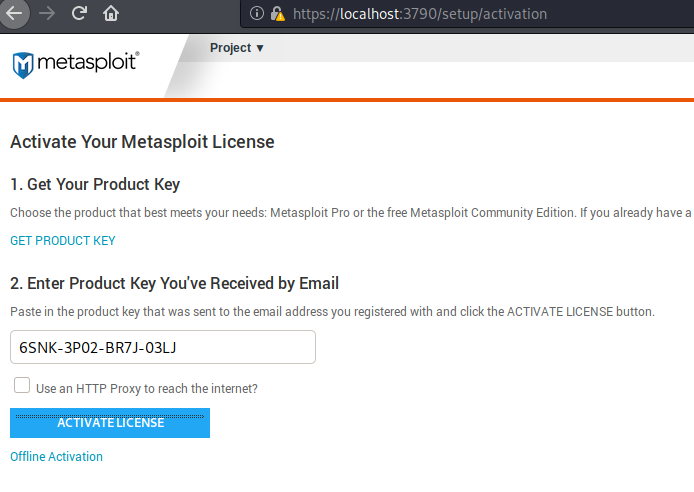Open the browser home page icon
694x492 pixels.
(111, 13)
